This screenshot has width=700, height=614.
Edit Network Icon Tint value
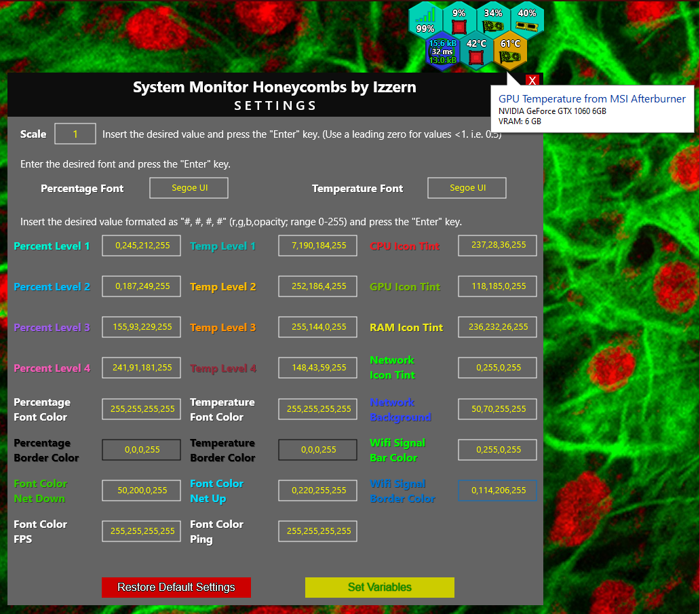(x=497, y=368)
